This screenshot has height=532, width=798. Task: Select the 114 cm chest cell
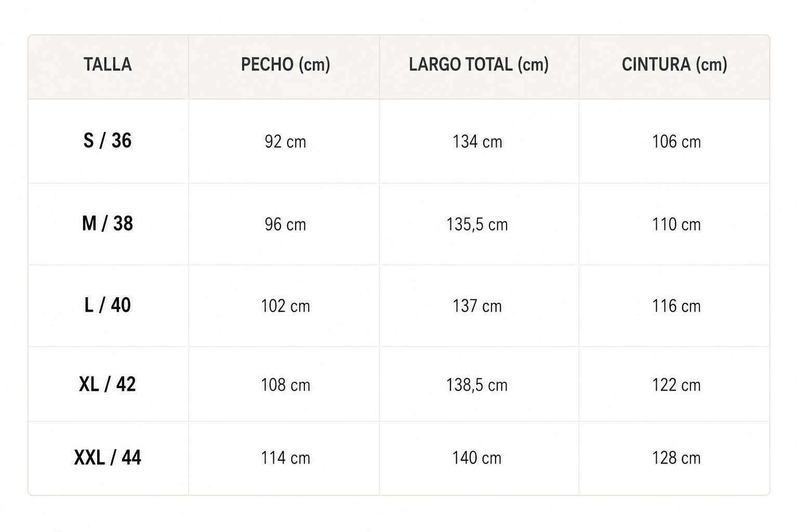tap(285, 458)
